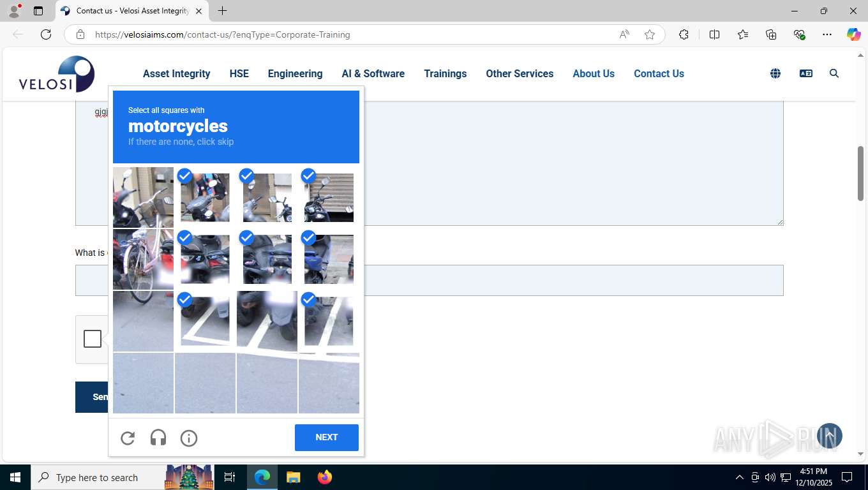Toggle Read aloud in address bar
Viewport: 868px width, 490px height.
624,34
